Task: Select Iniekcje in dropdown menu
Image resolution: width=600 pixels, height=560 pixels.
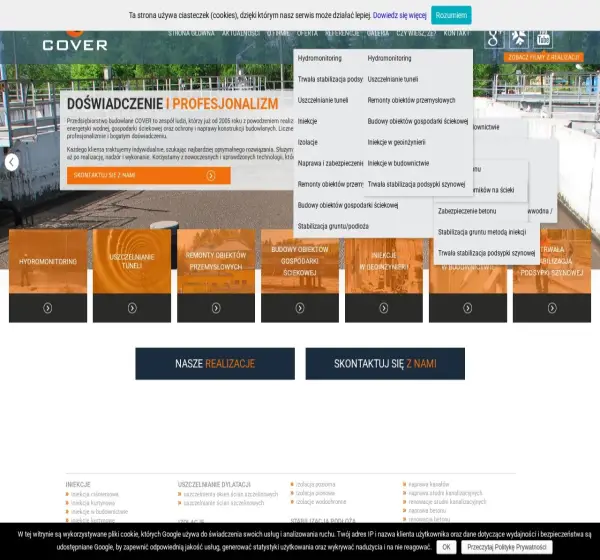Action: [x=307, y=121]
